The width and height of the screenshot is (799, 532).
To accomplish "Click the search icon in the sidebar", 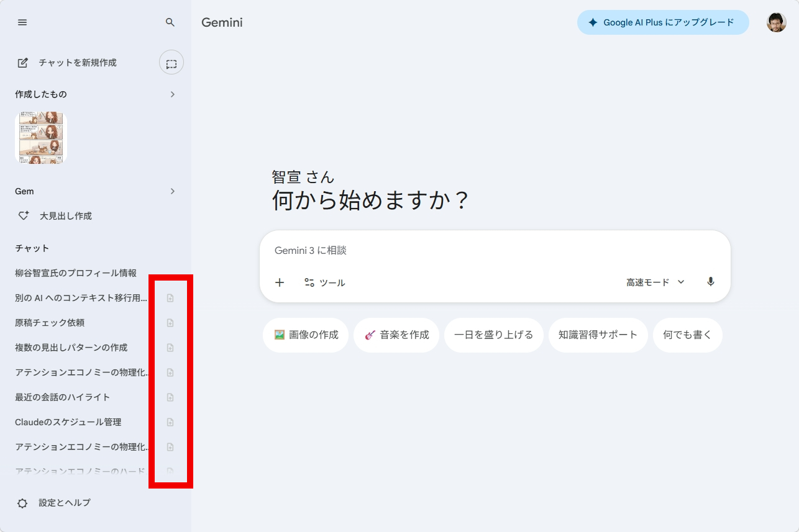I will (x=169, y=22).
